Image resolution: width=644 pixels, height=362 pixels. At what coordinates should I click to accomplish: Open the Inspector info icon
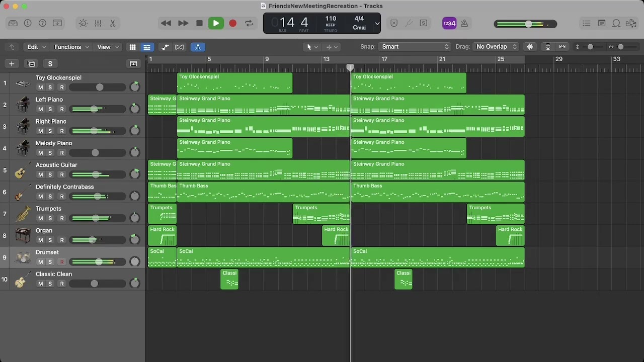coord(28,23)
